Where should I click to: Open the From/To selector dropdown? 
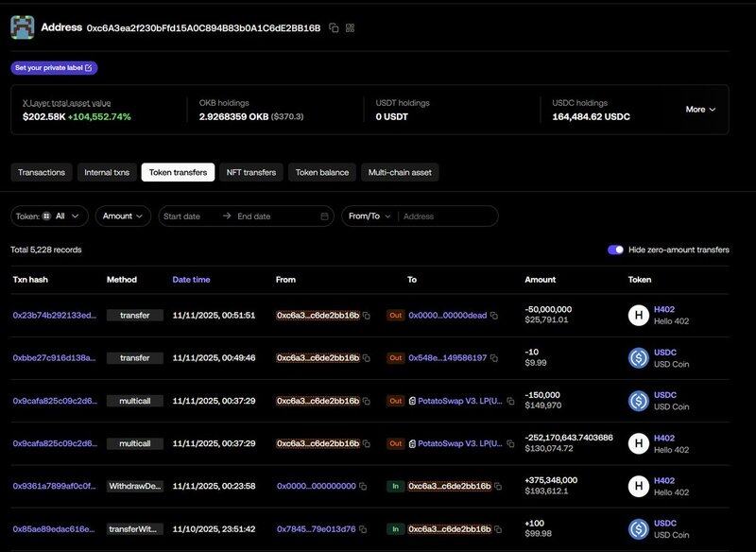[x=368, y=216]
